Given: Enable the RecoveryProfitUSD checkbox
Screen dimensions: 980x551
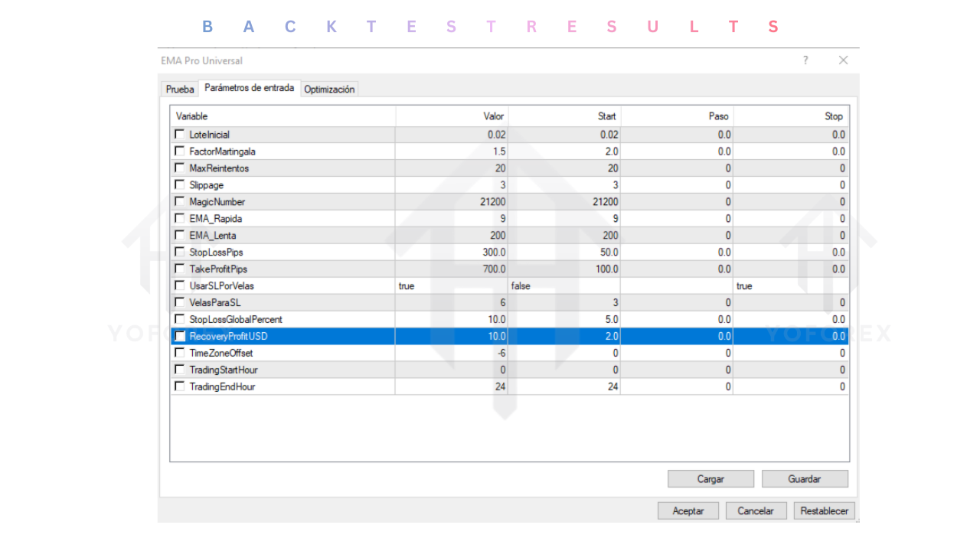Looking at the screenshot, I should click(x=178, y=335).
